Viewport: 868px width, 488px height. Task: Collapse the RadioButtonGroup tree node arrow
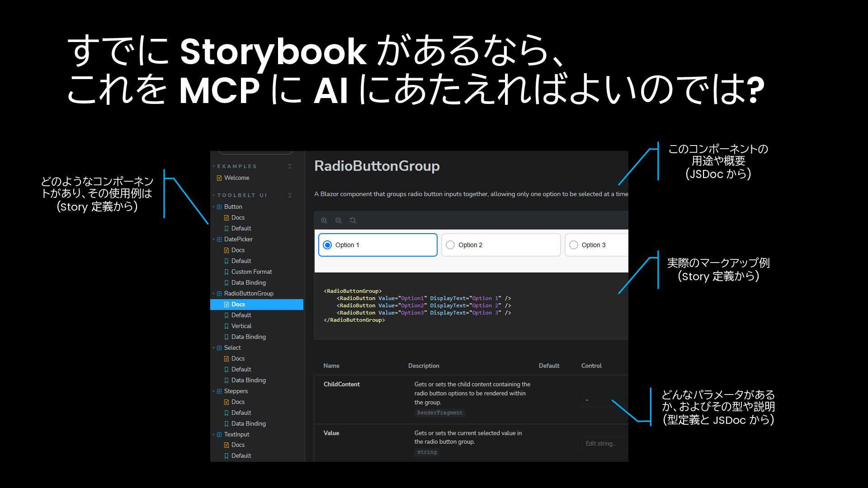[214, 294]
